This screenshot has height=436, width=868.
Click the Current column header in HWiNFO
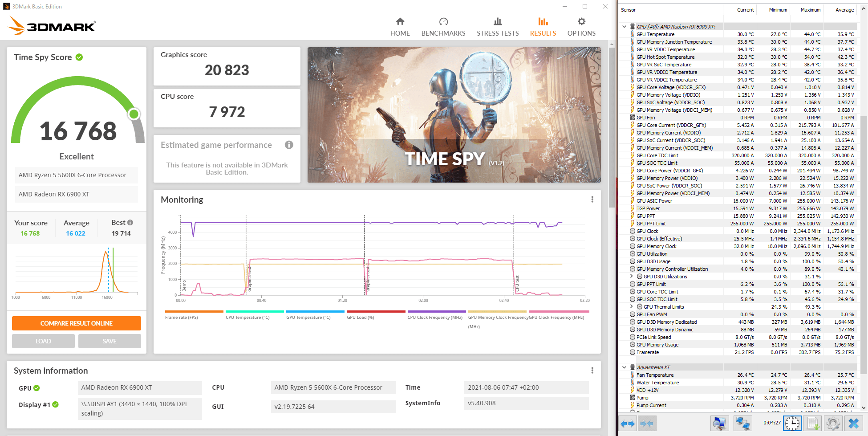click(x=740, y=10)
